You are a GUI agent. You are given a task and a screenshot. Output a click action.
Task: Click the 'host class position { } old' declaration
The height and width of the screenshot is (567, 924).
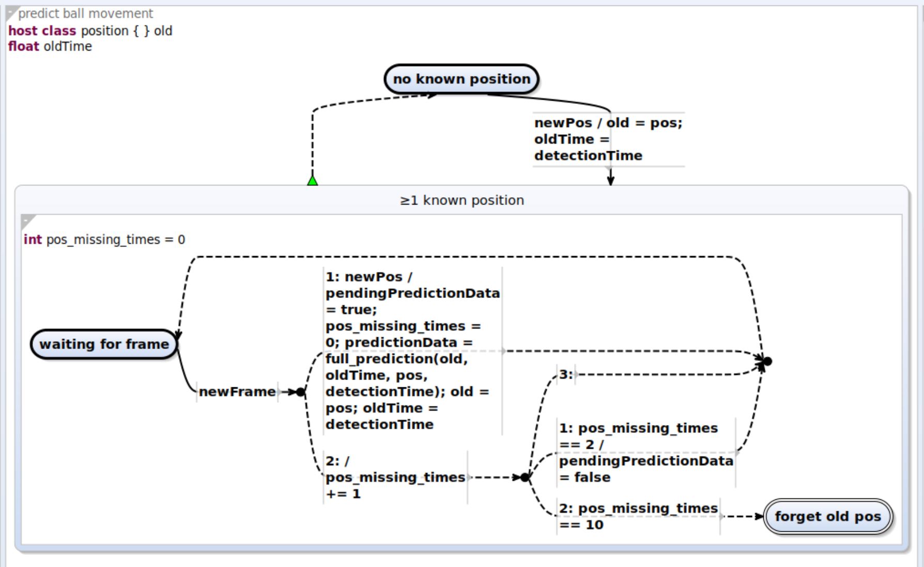click(90, 31)
